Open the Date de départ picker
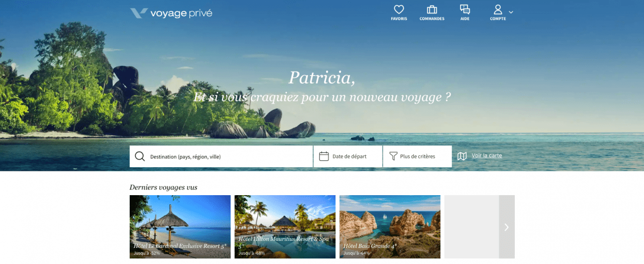The image size is (644, 264). coord(348,156)
